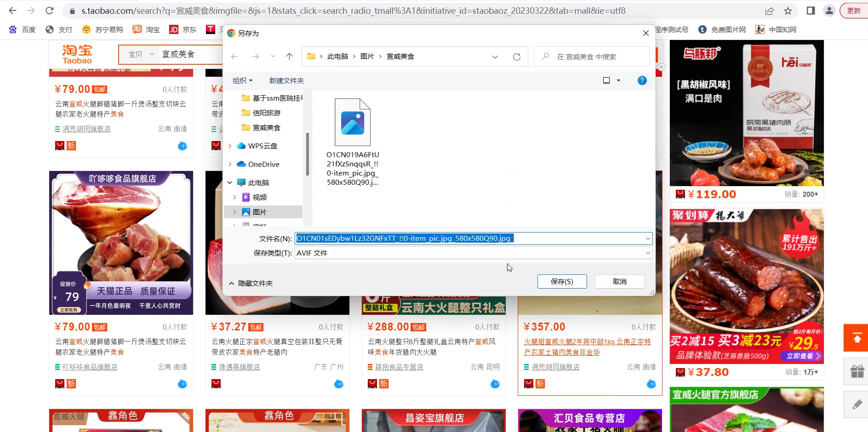Screen dimensions: 868x432
Task: Click 此电脑 in the dialog path bar
Action: (337, 57)
